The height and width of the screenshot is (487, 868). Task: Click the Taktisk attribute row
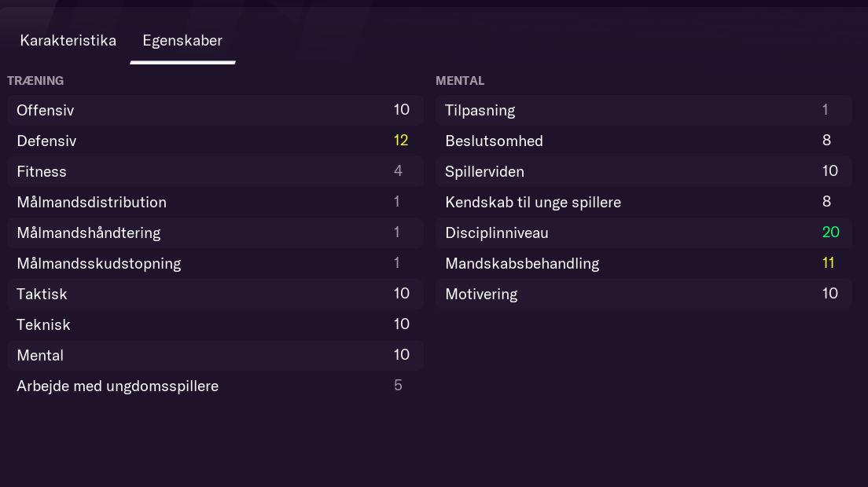(x=215, y=295)
